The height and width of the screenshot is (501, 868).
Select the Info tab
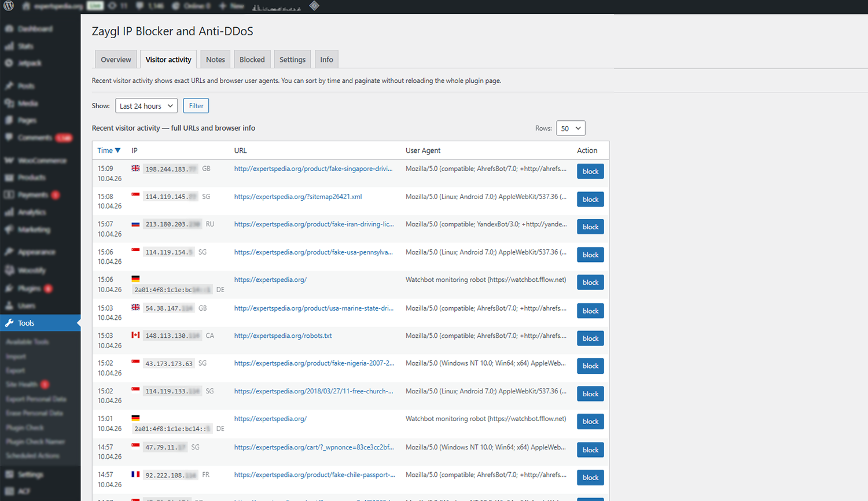[326, 59]
